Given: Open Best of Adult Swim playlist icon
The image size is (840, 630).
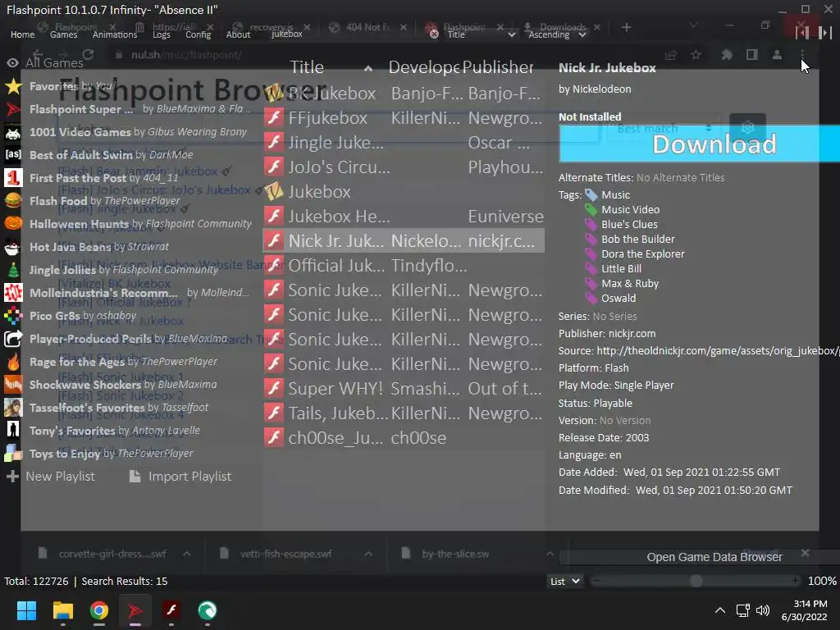Looking at the screenshot, I should (x=13, y=155).
